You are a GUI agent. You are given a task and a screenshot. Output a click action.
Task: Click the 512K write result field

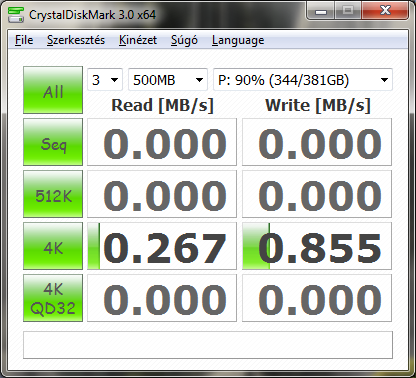(x=317, y=194)
